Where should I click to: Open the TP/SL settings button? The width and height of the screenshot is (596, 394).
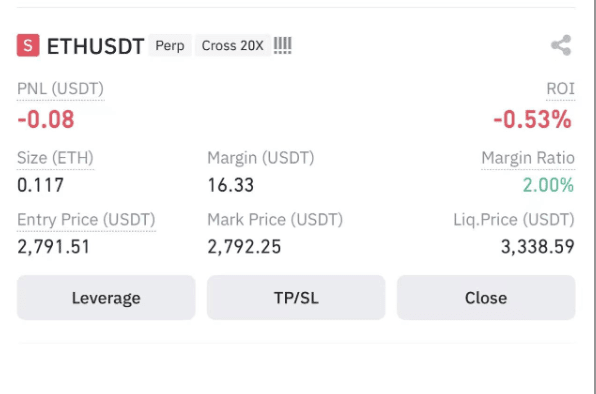[296, 297]
